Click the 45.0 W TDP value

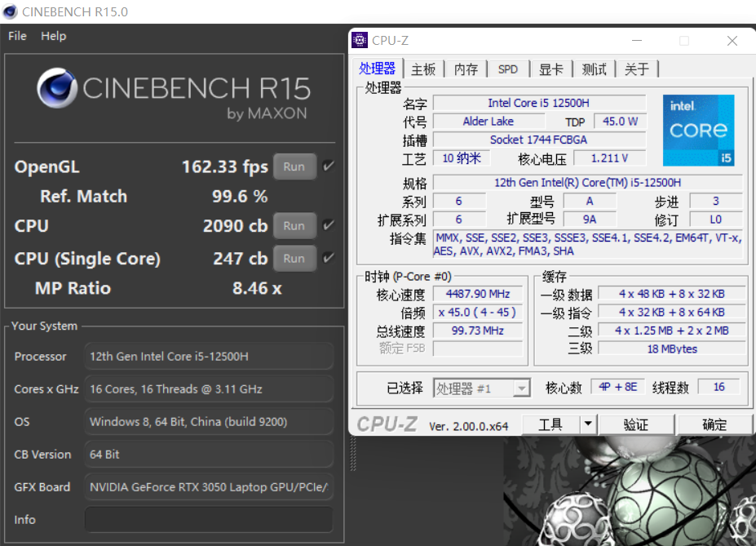pos(620,121)
